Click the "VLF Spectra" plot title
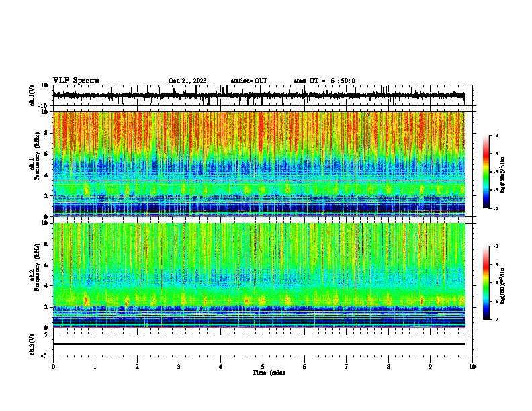The image size is (532, 411). pos(76,81)
